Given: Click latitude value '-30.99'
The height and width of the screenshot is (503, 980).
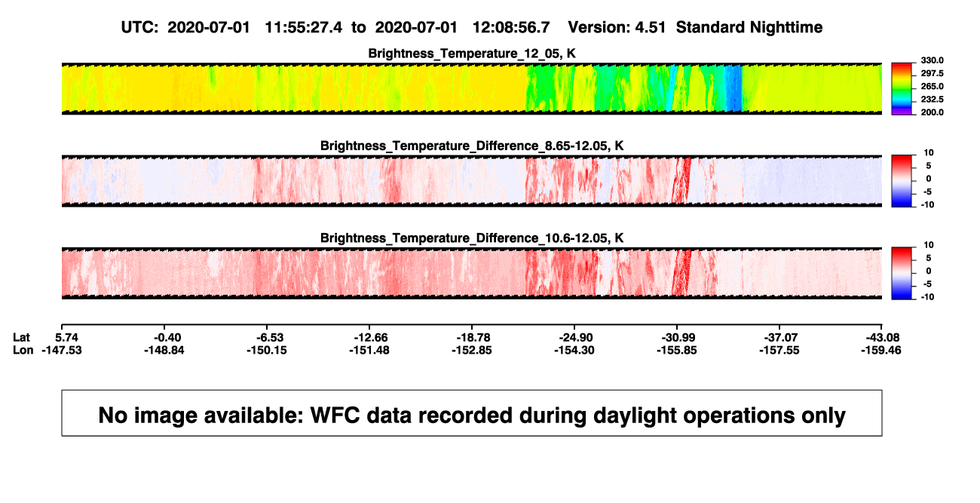Looking at the screenshot, I should coord(677,337).
